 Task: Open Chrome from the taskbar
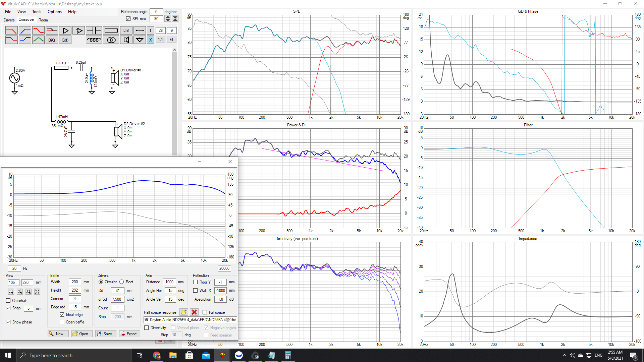pos(156,355)
